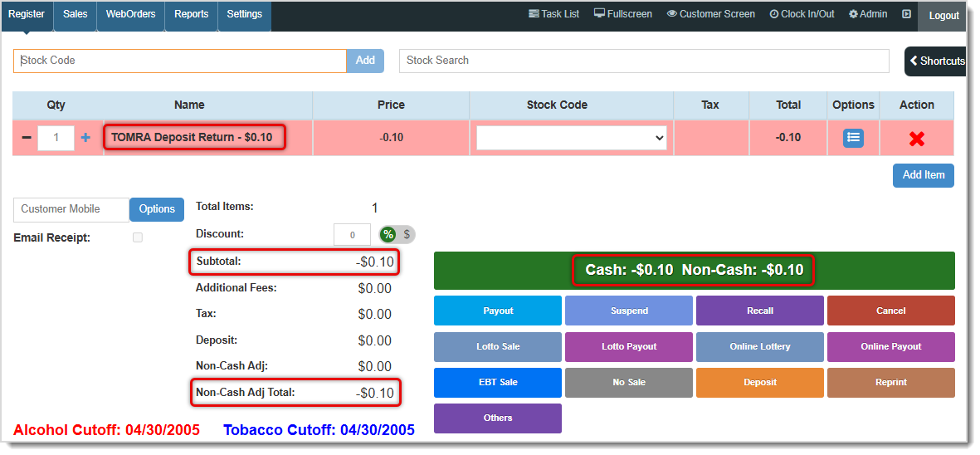This screenshot has width=980, height=455.
Task: Expand the Shortcuts side panel
Action: (937, 61)
